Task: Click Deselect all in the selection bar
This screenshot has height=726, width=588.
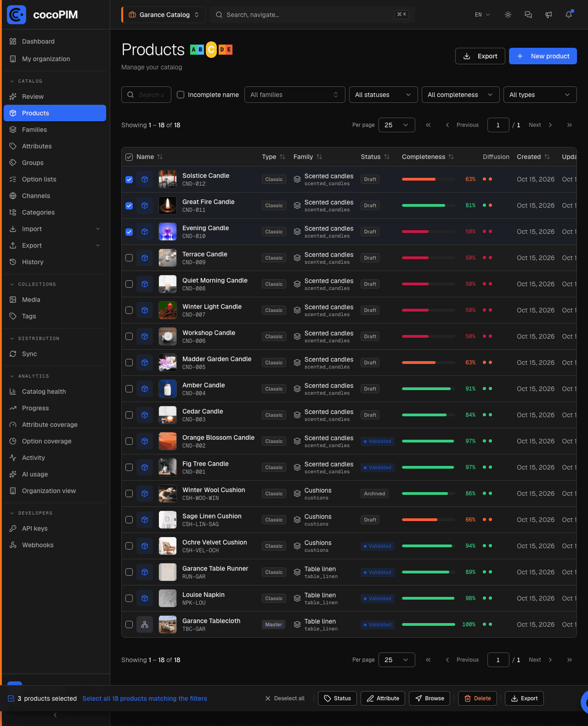Action: click(x=285, y=698)
